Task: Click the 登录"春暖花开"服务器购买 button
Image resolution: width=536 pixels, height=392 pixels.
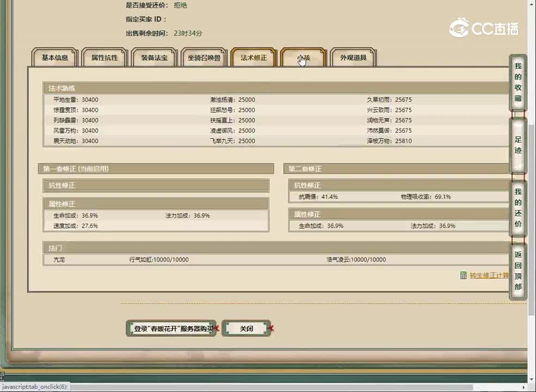Action: point(171,328)
